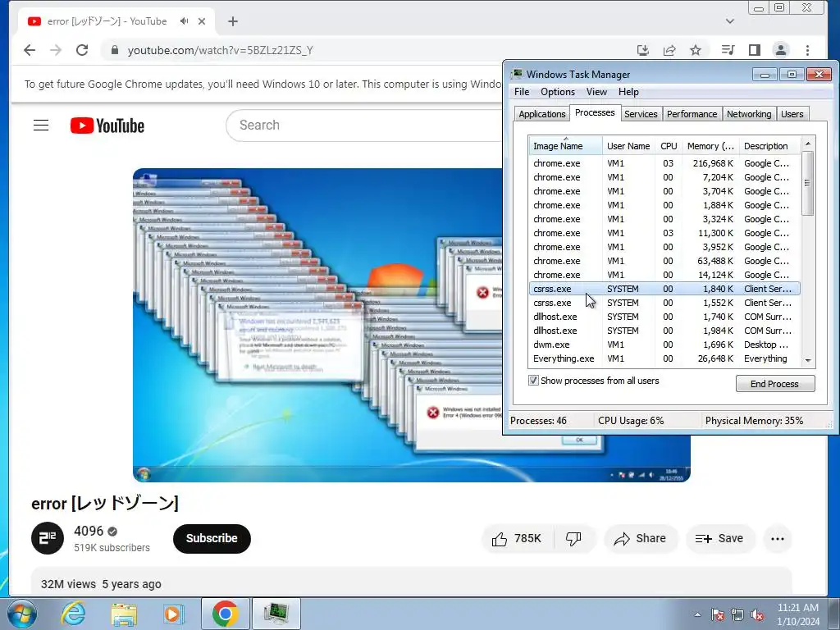Screen dimensions: 840x630
Task: Click the site lock icon
Action: click(115, 50)
